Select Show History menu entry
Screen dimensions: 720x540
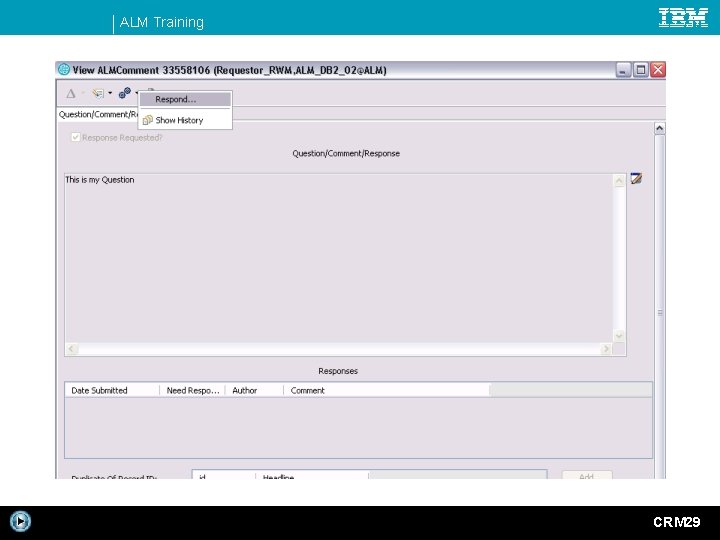pyautogui.click(x=185, y=120)
